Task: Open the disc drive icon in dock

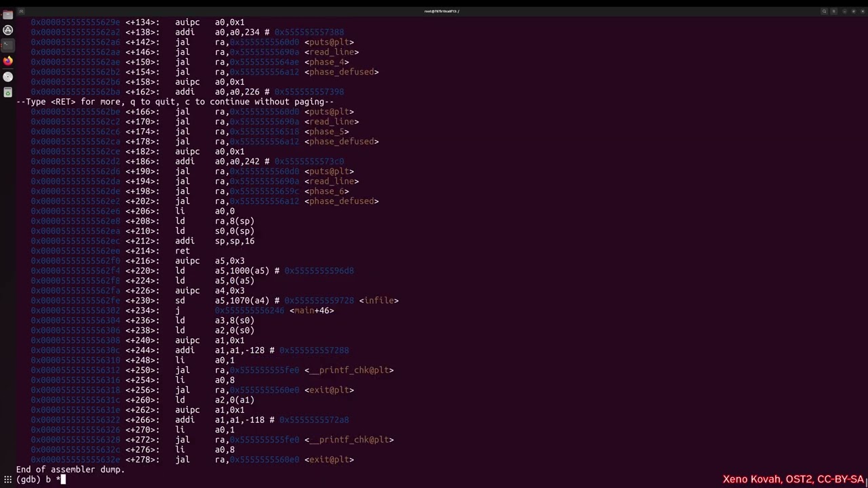Action: tap(7, 77)
